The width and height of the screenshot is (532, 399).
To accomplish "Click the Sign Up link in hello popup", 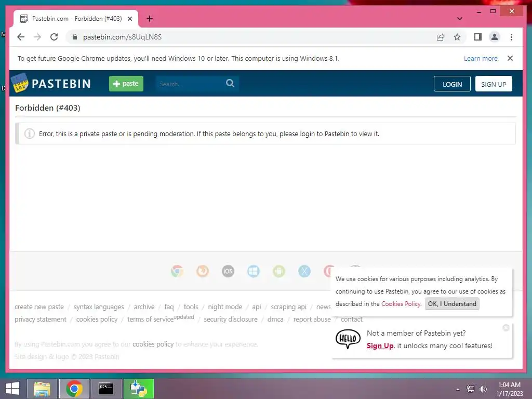I will coord(380,345).
